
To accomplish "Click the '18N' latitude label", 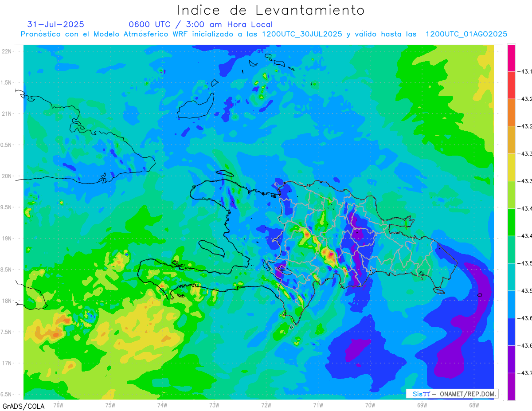I will [x=7, y=301].
